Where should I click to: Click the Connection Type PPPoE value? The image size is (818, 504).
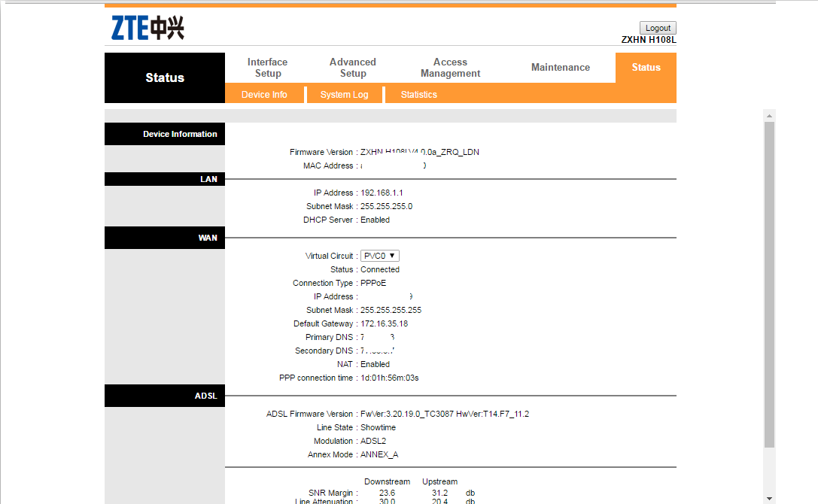click(373, 283)
